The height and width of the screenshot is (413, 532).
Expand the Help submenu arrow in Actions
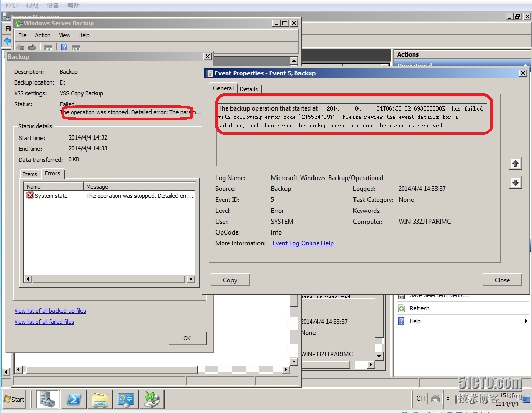pos(526,321)
